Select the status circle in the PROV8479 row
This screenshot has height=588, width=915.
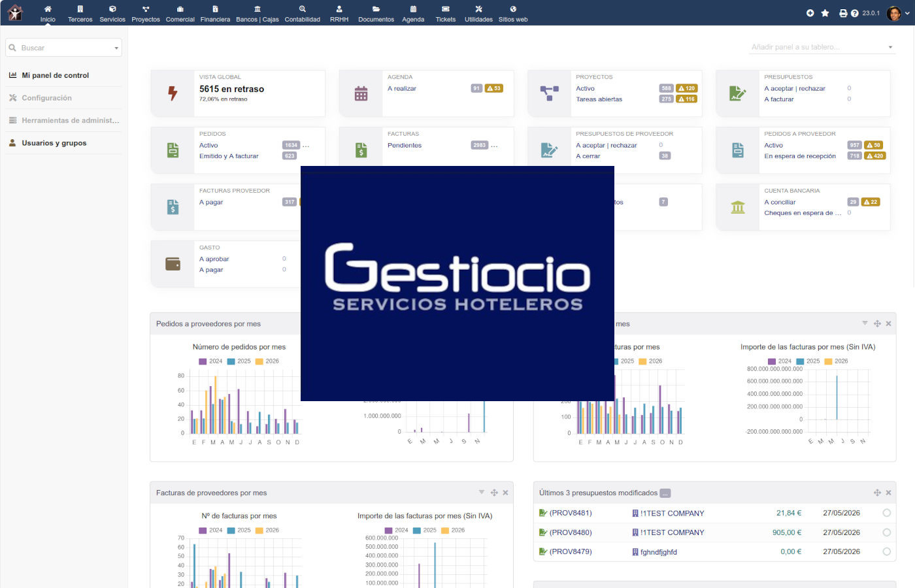click(x=887, y=551)
